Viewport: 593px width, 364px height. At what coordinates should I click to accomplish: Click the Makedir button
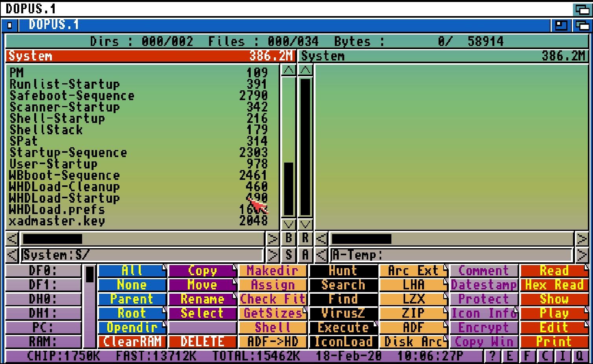coord(273,271)
